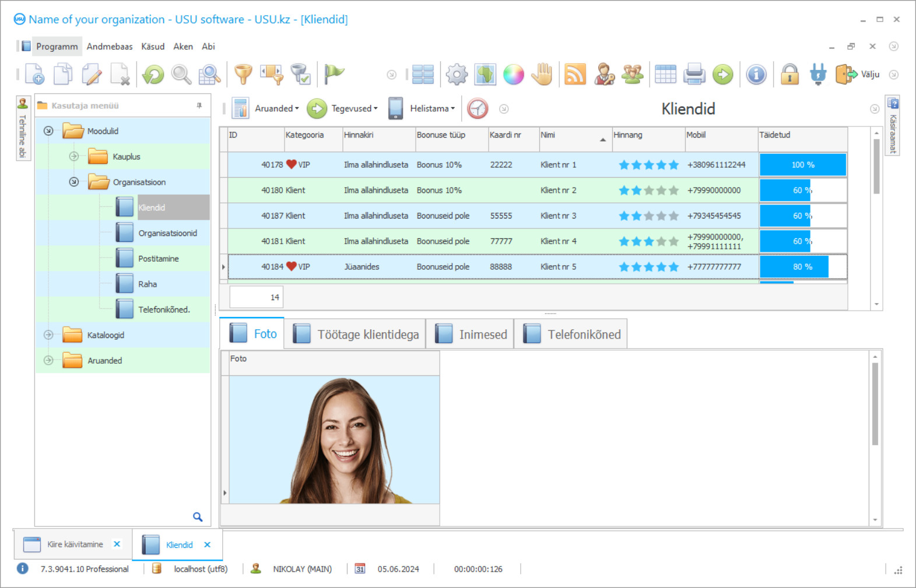Open the Aken menu
This screenshot has width=916, height=588.
pyautogui.click(x=183, y=47)
